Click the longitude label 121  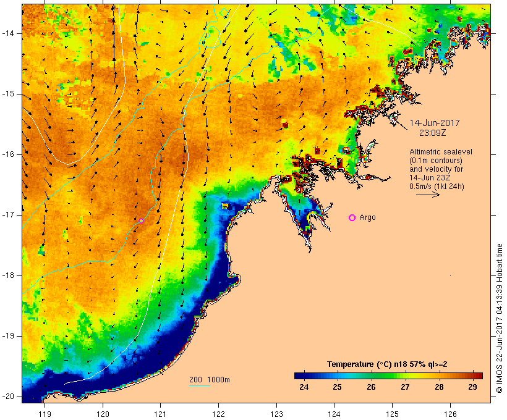(160, 414)
